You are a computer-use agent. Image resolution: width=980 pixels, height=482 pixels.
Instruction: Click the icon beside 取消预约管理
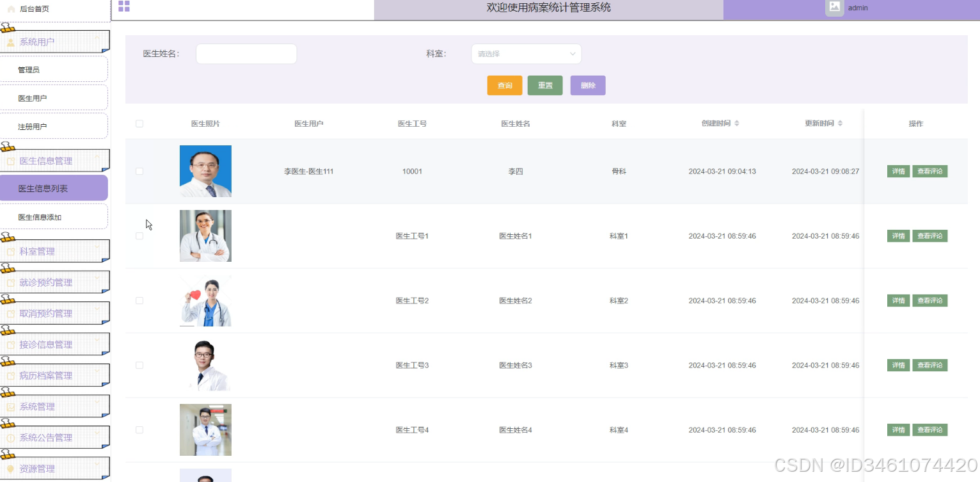click(x=11, y=314)
